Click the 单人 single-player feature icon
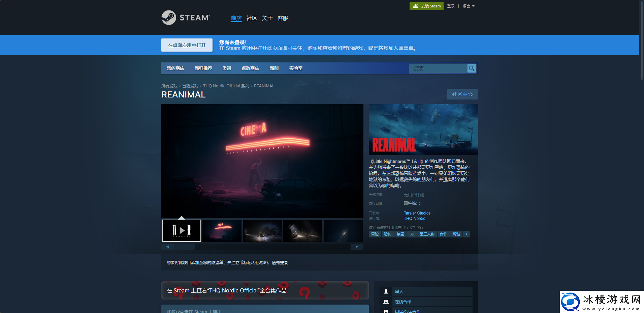This screenshot has width=644, height=313. [x=386, y=291]
